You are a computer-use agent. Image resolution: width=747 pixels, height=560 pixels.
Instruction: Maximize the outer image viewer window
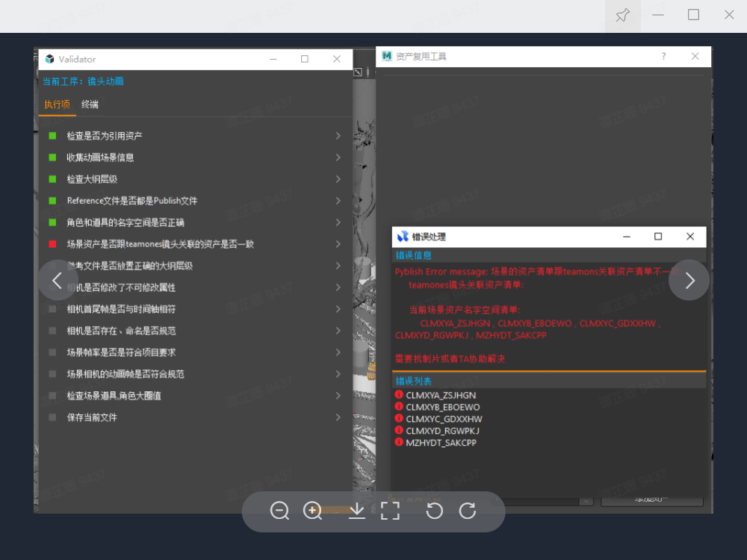(693, 15)
